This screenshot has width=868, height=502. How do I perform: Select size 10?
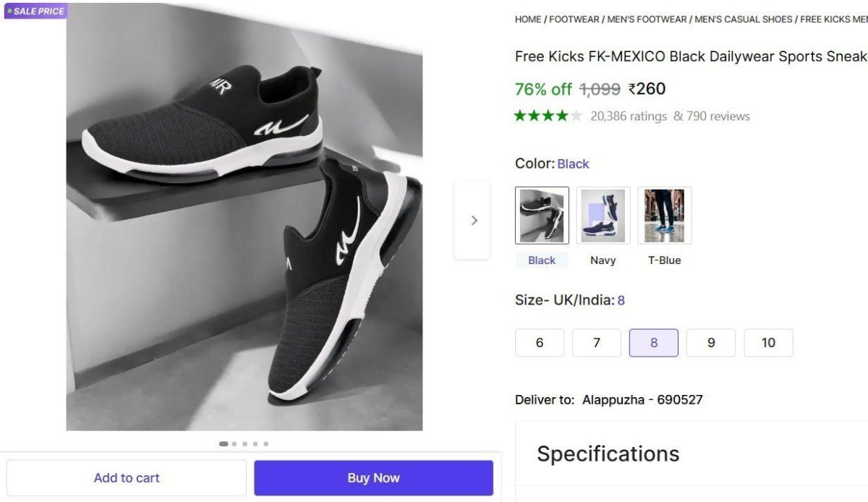coord(768,342)
